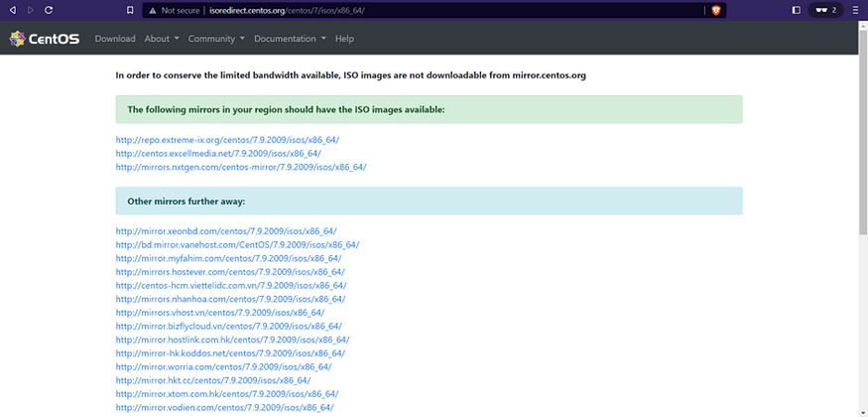Viewport: 868px width, 417px height.
Task: Open the mirrors.nxtgen.com mirror link
Action: 241,167
